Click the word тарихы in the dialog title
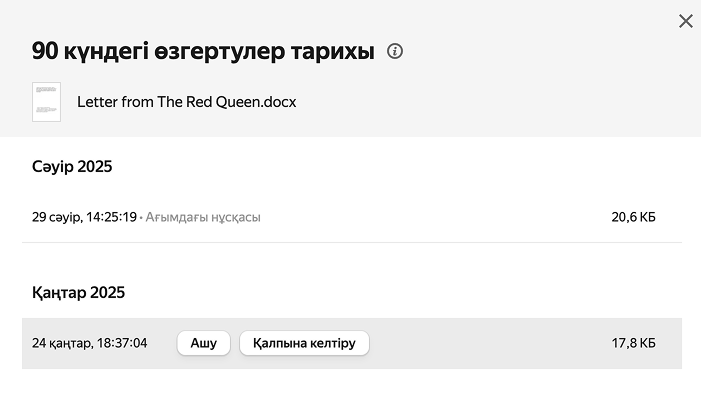Screen dimensions: 701x419 [x=339, y=51]
